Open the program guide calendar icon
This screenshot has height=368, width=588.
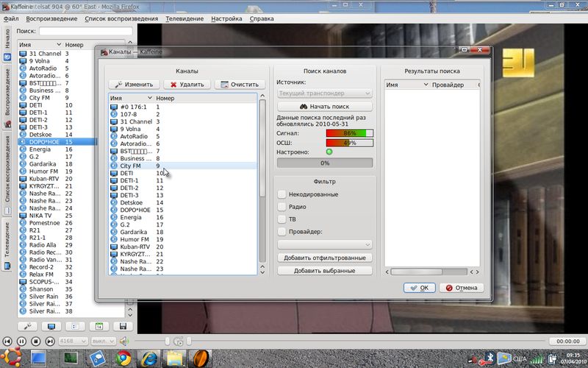click(x=99, y=326)
